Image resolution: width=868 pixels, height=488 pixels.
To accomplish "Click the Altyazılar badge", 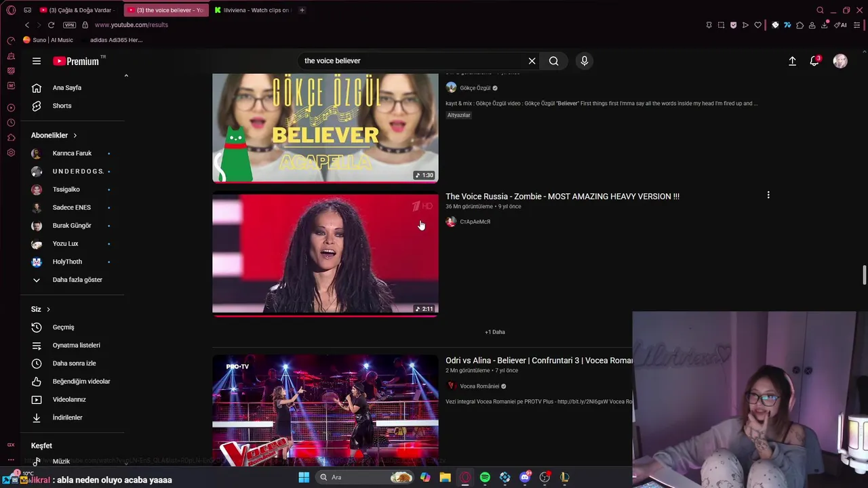I will 458,115.
